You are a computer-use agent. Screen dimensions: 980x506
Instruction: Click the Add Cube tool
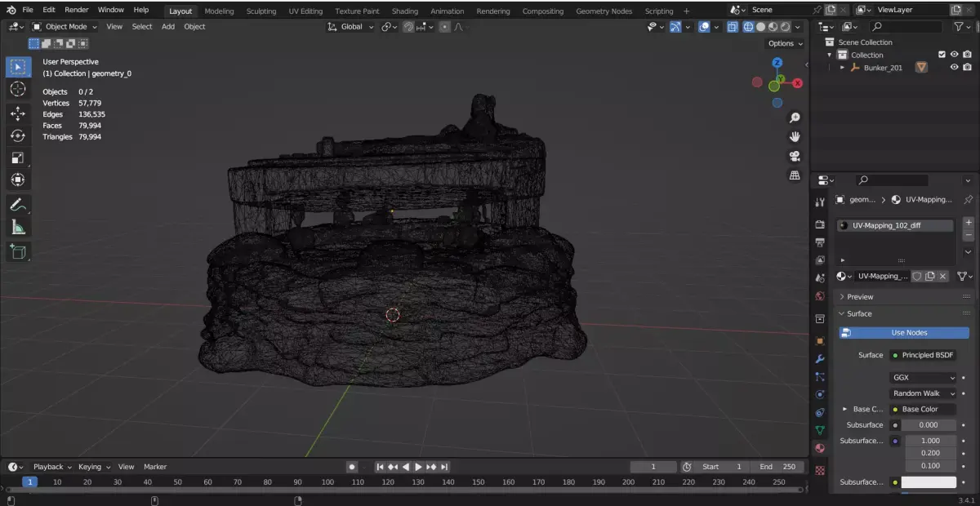(x=18, y=252)
